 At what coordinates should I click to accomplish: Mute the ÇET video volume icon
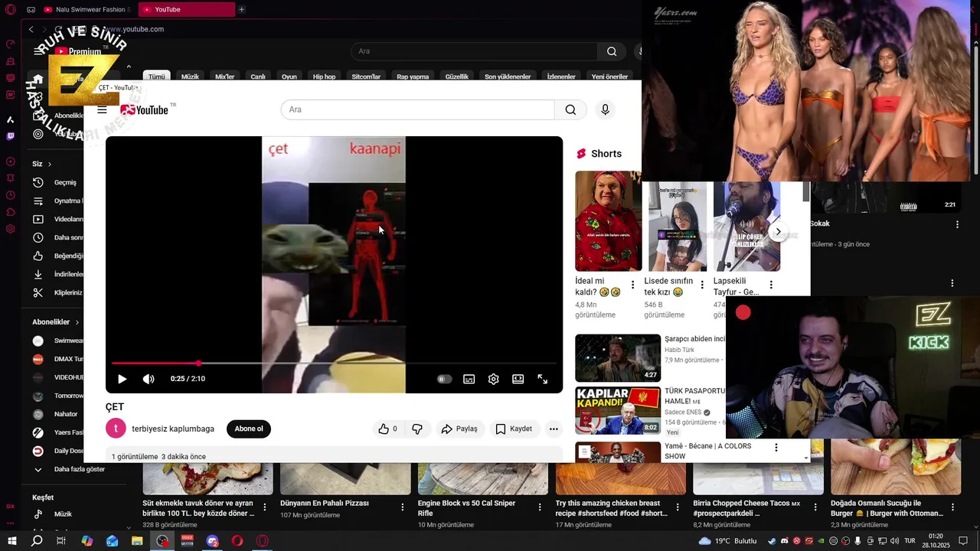pos(149,379)
